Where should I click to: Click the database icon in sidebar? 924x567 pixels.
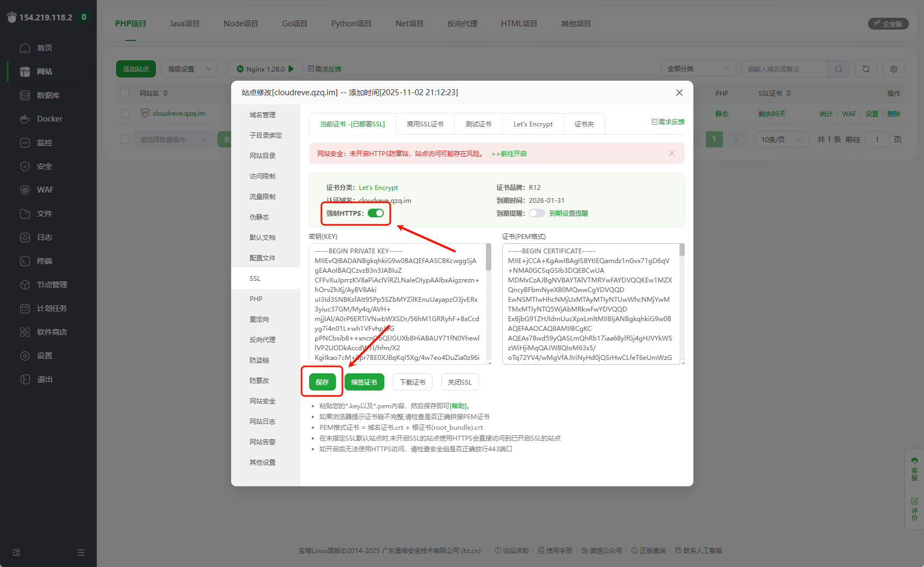25,95
